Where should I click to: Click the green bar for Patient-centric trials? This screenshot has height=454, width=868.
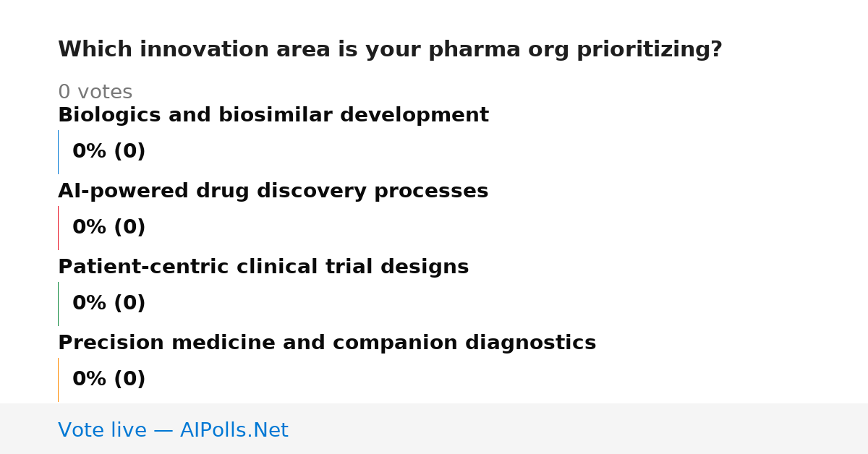[58, 304]
